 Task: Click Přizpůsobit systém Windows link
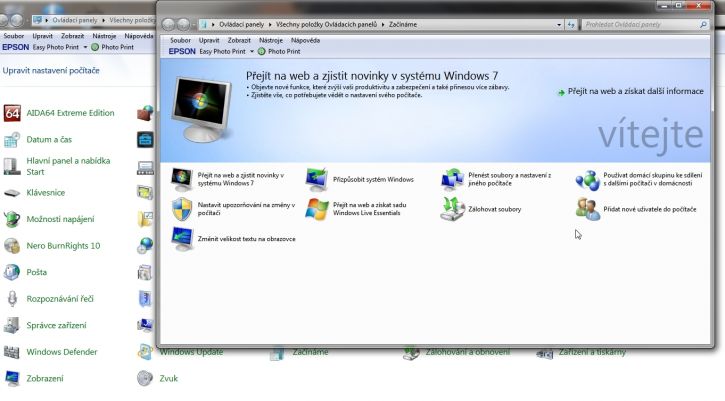[373, 179]
